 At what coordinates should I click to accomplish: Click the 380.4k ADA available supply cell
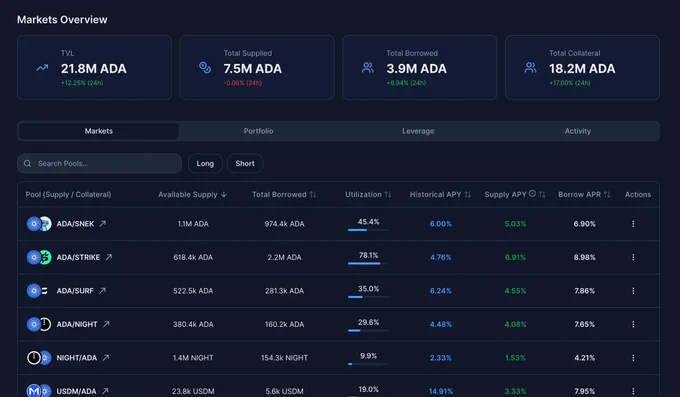tap(193, 324)
